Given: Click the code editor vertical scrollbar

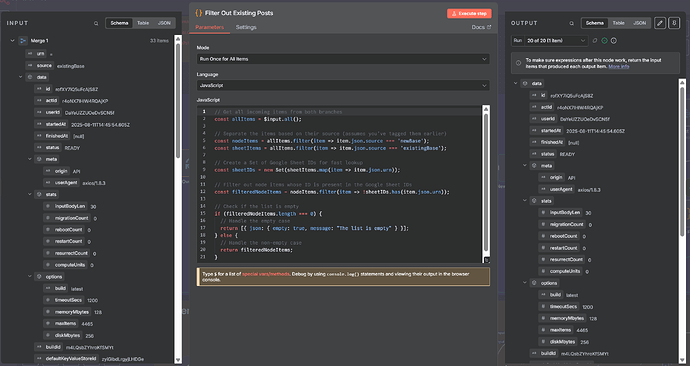Looking at the screenshot, I should (x=486, y=183).
